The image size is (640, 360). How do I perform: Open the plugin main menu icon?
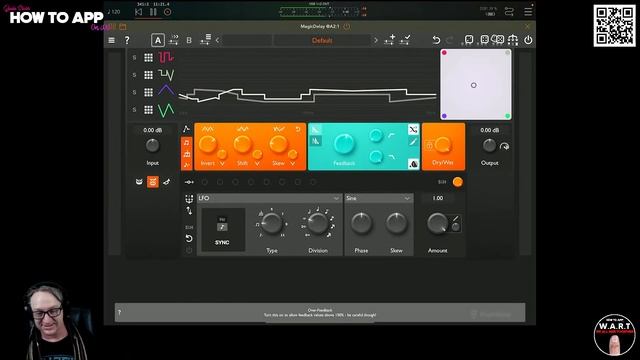pyautogui.click(x=111, y=40)
